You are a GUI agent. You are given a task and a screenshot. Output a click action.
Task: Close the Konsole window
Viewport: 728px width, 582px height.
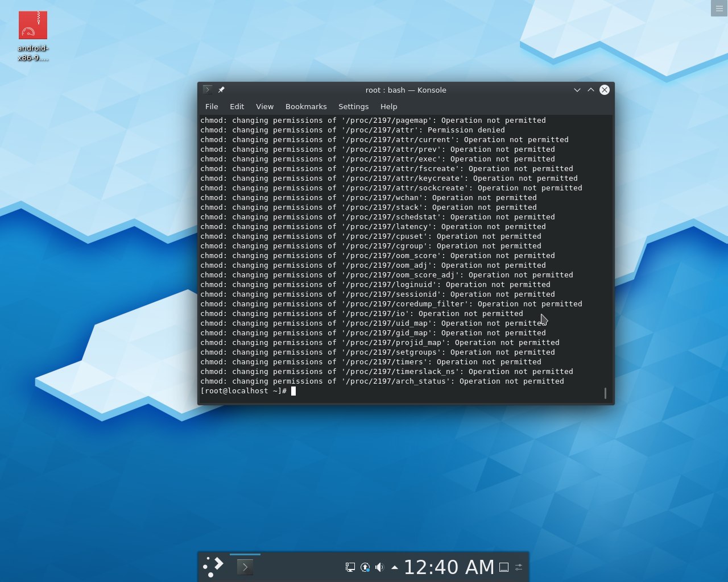(605, 90)
